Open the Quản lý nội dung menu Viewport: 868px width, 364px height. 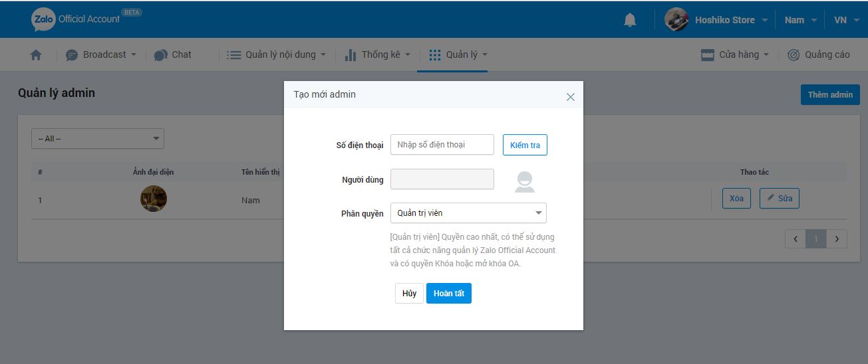[277, 55]
